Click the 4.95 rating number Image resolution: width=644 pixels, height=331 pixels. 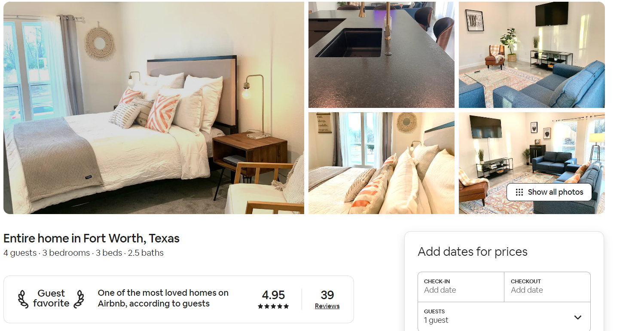[x=273, y=295]
